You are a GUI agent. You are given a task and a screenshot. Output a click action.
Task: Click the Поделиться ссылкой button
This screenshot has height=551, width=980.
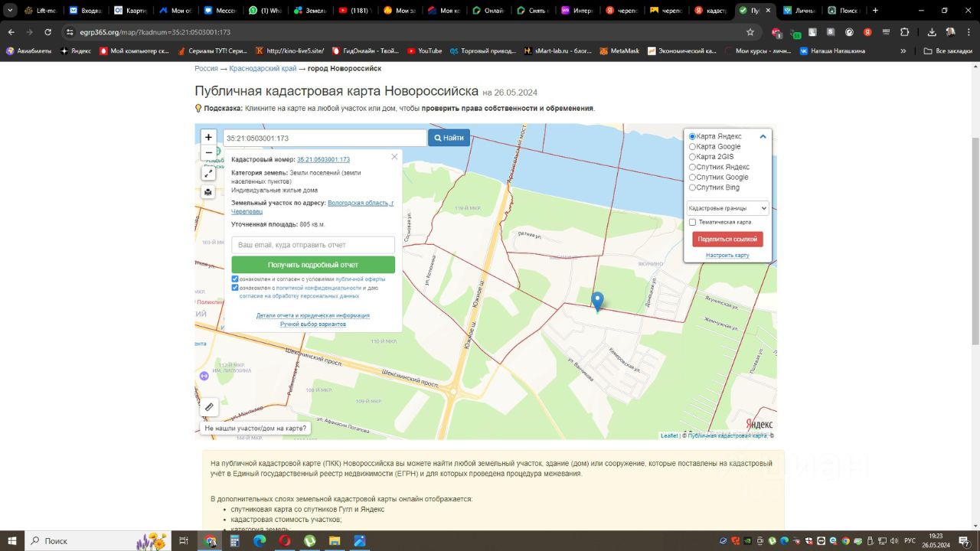click(727, 239)
